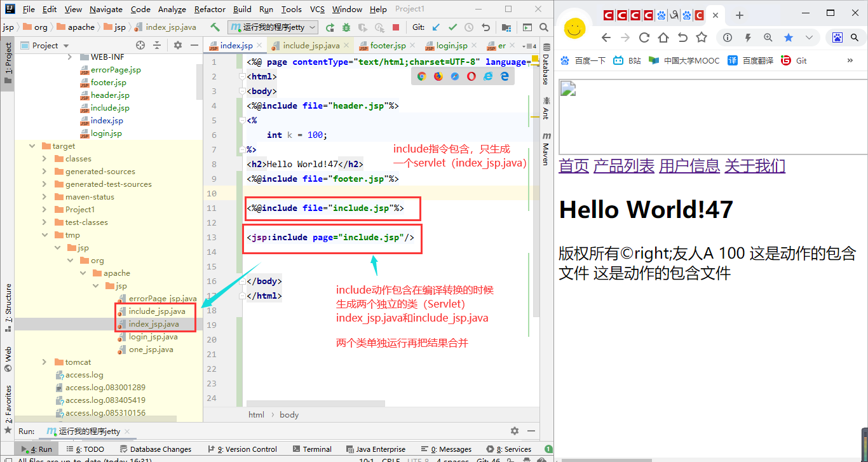Start debugging with the bug icon
The image size is (868, 462).
346,27
